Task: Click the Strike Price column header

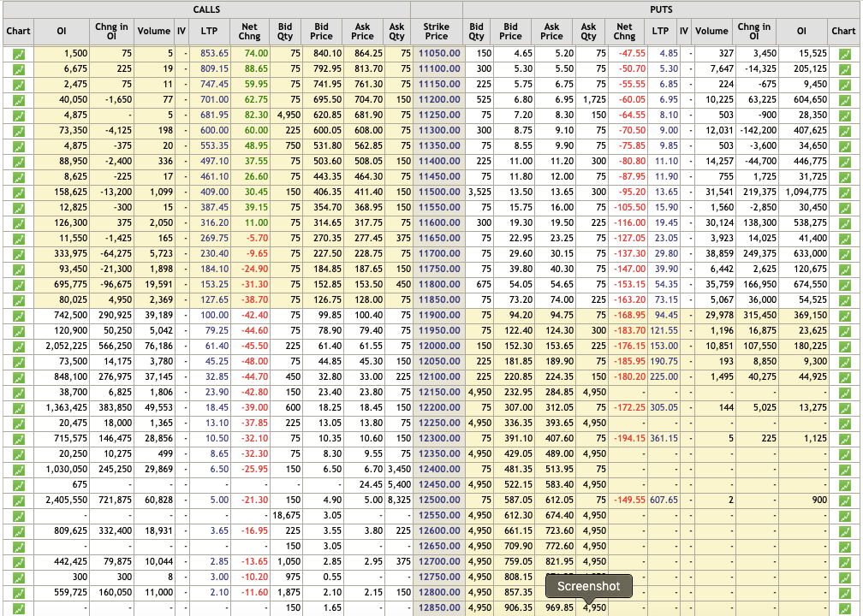Action: click(437, 32)
